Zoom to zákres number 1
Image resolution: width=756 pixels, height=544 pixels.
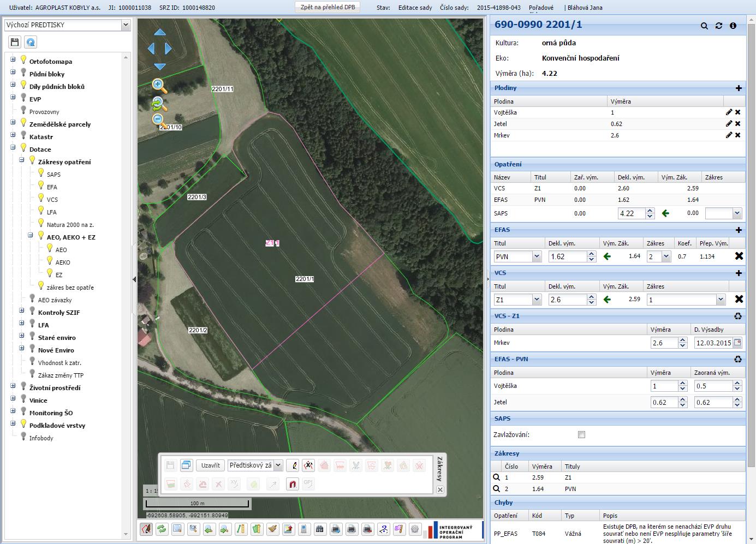coord(497,477)
